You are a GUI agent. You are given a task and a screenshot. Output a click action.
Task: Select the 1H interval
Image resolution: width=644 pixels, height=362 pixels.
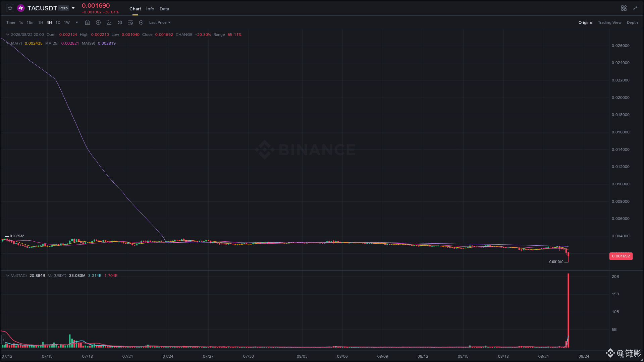(x=41, y=22)
